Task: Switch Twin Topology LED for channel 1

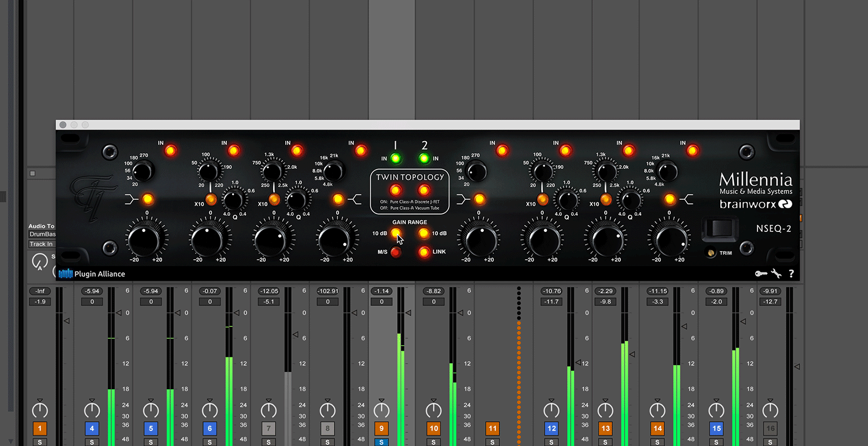Action: 396,190
